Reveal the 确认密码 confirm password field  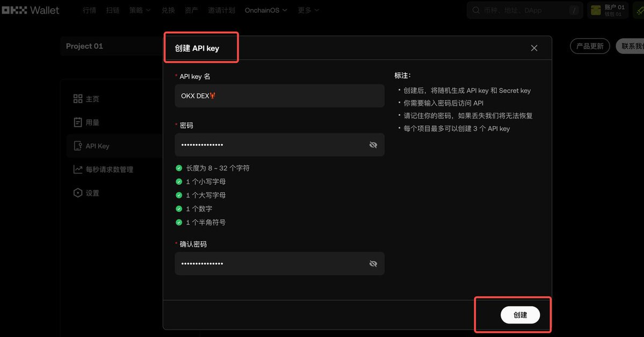(374, 263)
